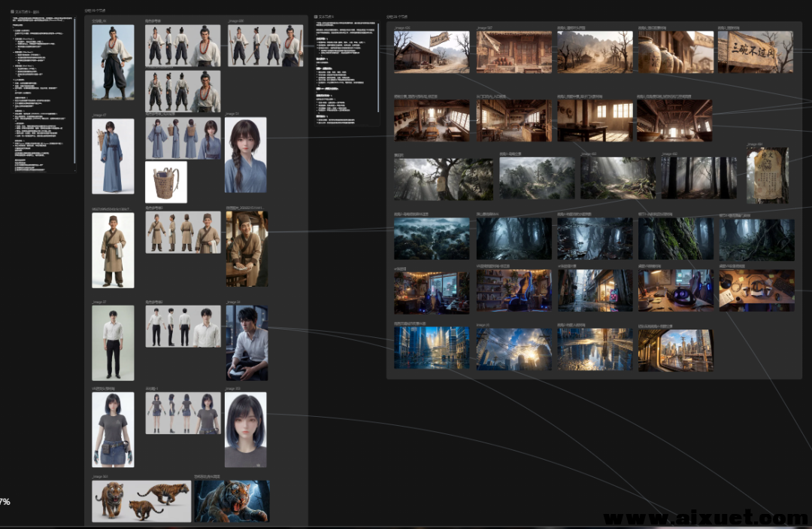Select the braided girl close-up portrait
The width and height of the screenshot is (812, 529).
pyautogui.click(x=246, y=155)
